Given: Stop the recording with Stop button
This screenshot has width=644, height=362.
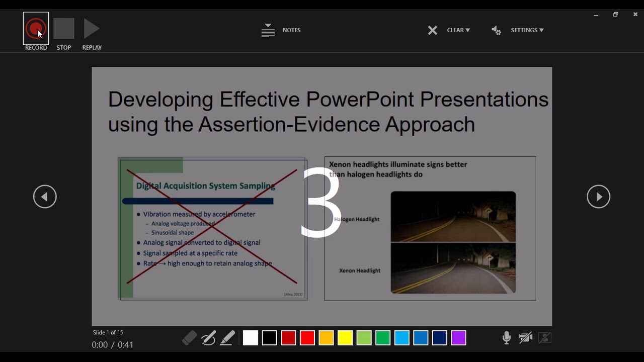Looking at the screenshot, I should pos(64,29).
